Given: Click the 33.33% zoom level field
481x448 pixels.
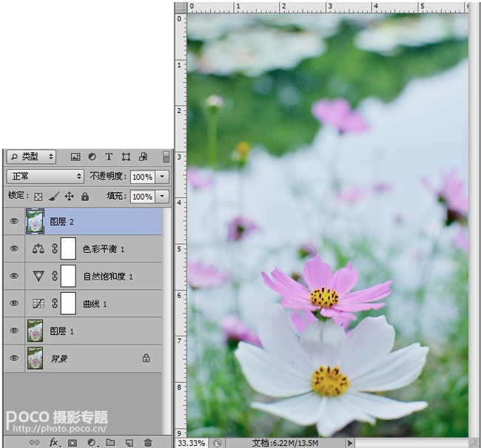Looking at the screenshot, I should coord(192,443).
